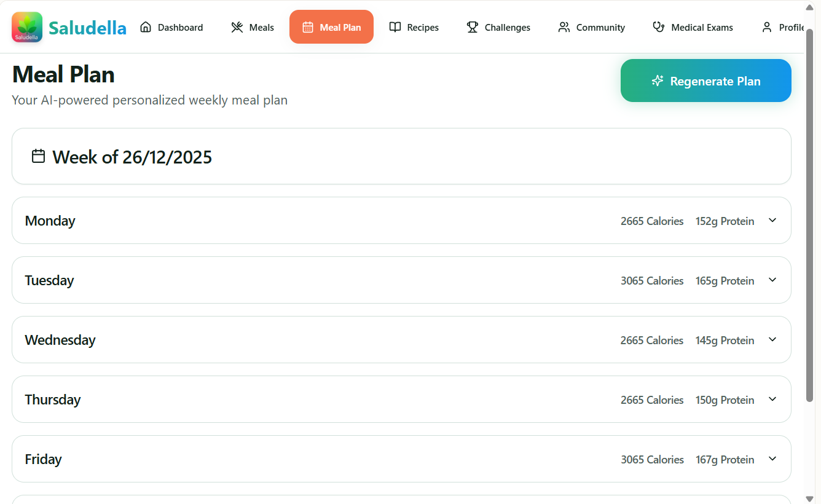Expand Friday with its chevron arrow
821x504 pixels.
tap(772, 459)
